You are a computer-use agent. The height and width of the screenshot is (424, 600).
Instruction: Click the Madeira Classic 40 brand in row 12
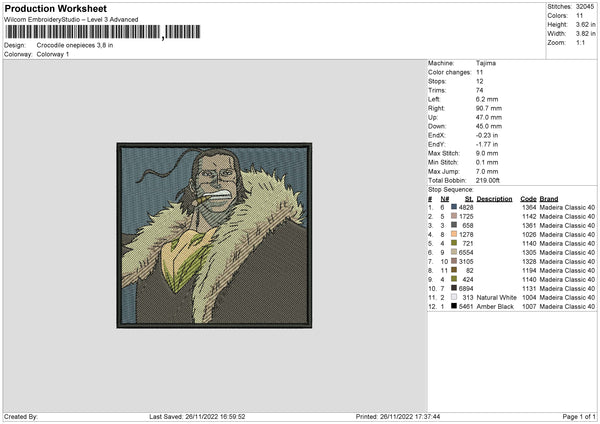pyautogui.click(x=567, y=307)
